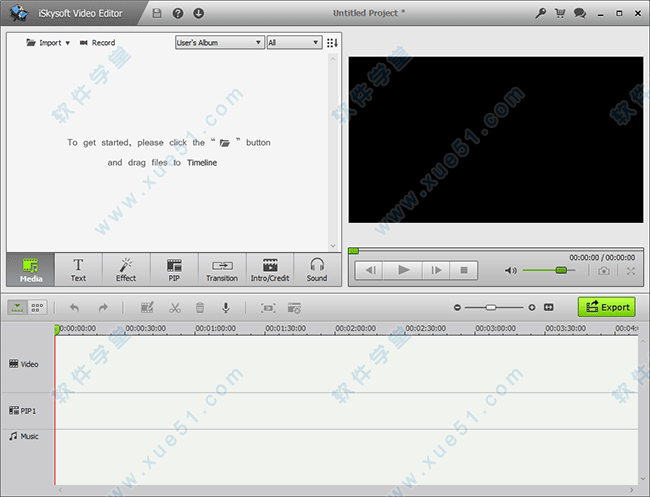Click the Music track label
The image size is (650, 497).
point(24,436)
